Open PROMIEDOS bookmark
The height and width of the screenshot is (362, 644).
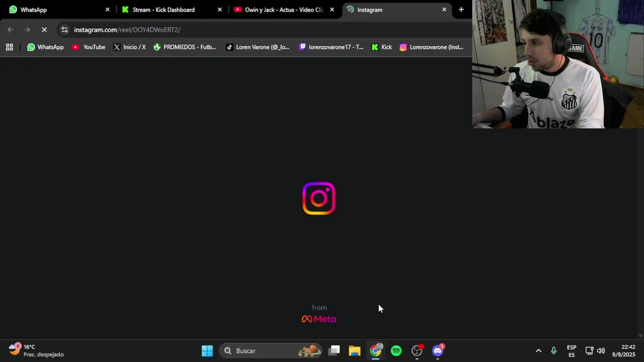(x=184, y=47)
